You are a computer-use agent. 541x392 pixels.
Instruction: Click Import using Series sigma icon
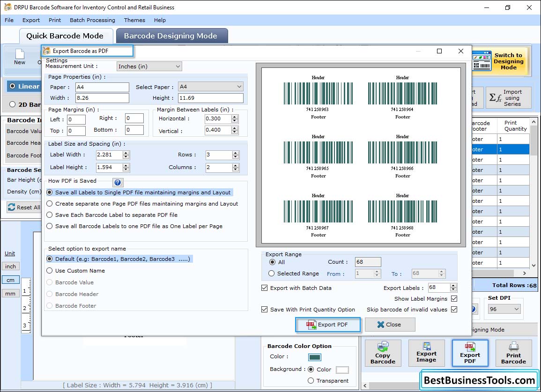click(x=496, y=98)
